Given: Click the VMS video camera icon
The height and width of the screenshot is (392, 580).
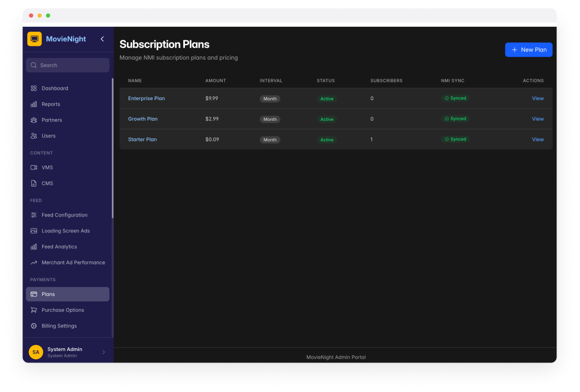Looking at the screenshot, I should (34, 167).
